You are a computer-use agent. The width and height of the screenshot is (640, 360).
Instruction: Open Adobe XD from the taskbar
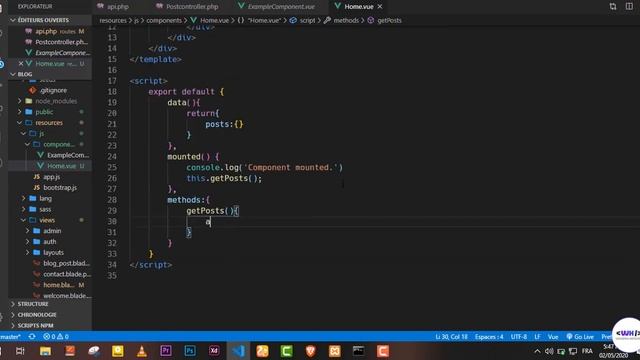point(214,351)
